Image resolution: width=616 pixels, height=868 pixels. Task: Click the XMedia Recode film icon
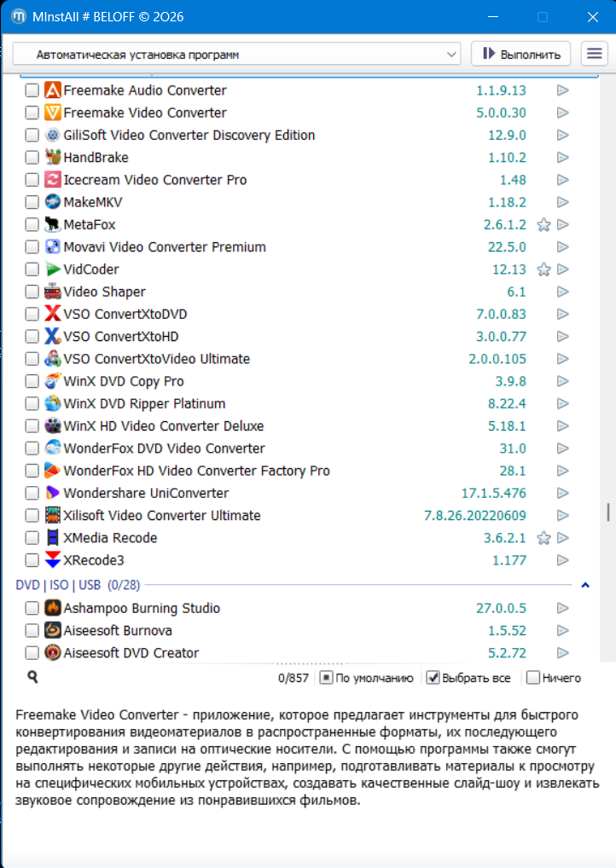tap(53, 537)
